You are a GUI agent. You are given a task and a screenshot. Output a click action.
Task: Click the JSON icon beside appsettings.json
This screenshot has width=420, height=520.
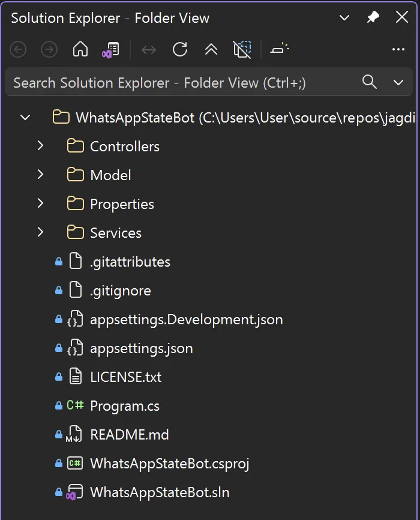coord(75,348)
